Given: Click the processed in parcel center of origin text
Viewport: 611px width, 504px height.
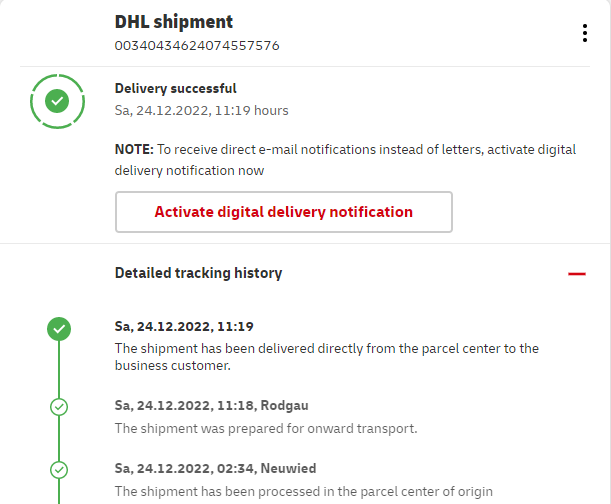Looking at the screenshot, I should click(303, 491).
